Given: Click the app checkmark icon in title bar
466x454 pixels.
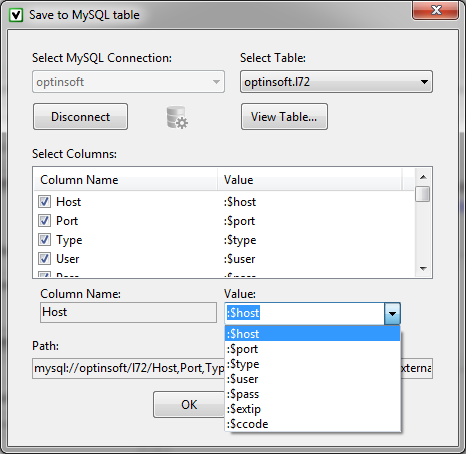Looking at the screenshot, I should tap(16, 15).
